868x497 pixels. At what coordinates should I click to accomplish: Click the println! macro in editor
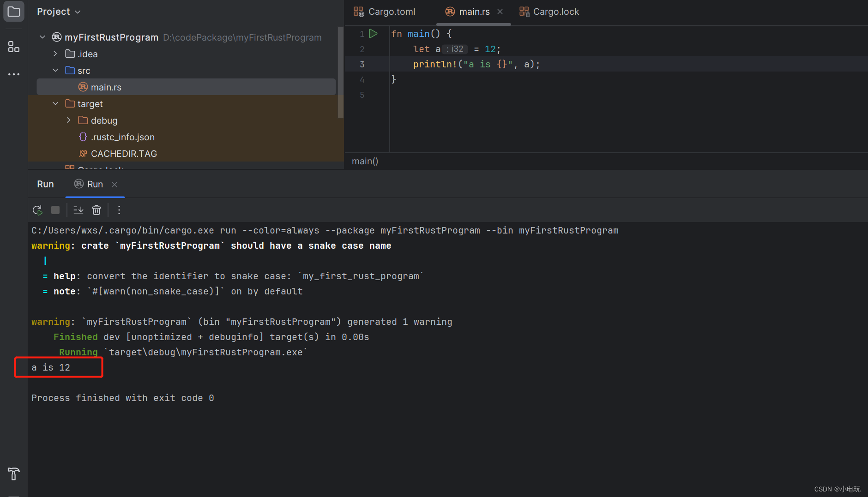pyautogui.click(x=435, y=64)
